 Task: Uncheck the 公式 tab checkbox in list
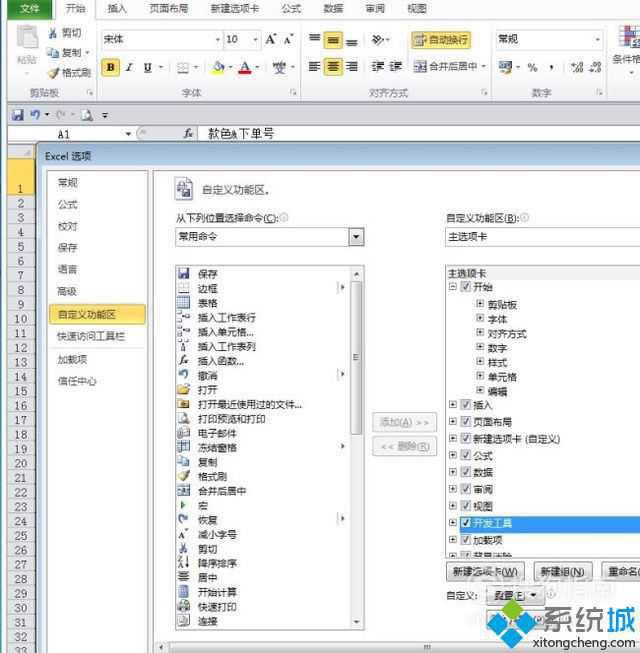[466, 455]
